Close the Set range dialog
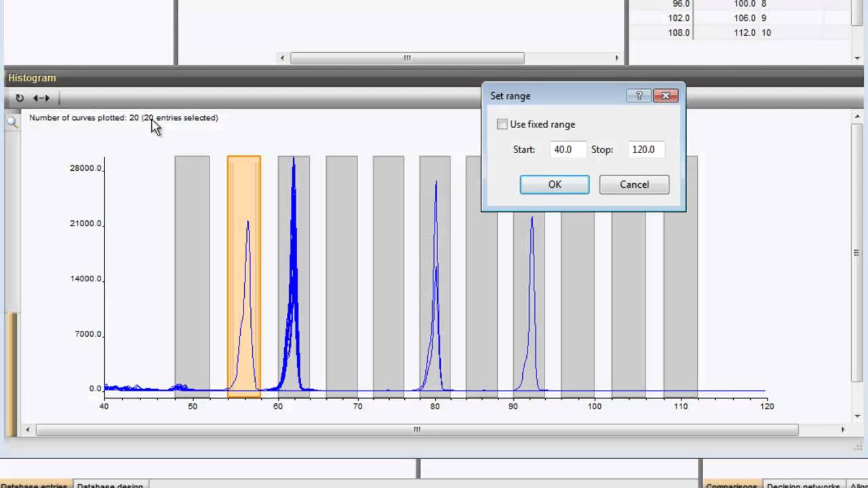 [x=666, y=96]
